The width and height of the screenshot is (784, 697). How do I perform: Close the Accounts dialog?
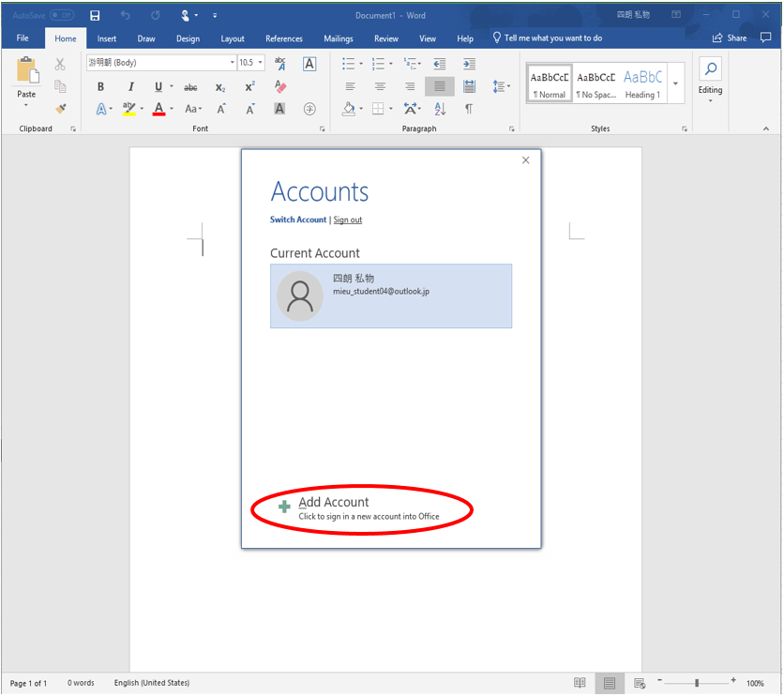click(525, 160)
